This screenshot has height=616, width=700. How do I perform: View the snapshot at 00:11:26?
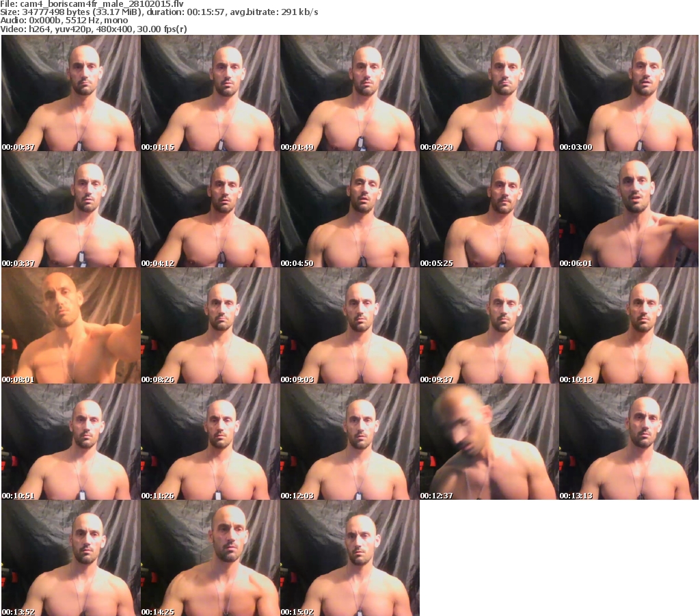click(211, 442)
